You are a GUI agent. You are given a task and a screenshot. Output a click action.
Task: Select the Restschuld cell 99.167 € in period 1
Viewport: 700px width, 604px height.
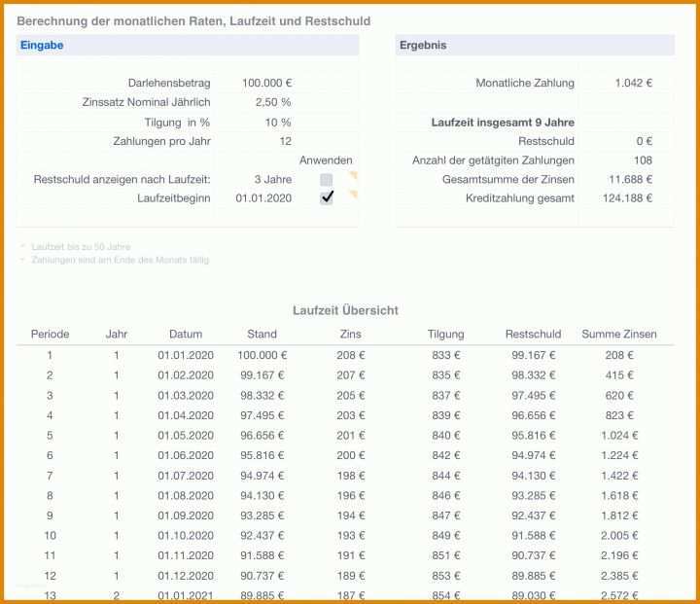(x=534, y=356)
